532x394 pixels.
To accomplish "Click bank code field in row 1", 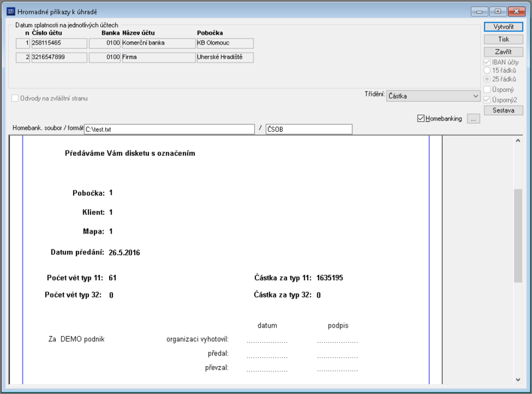I will click(105, 43).
